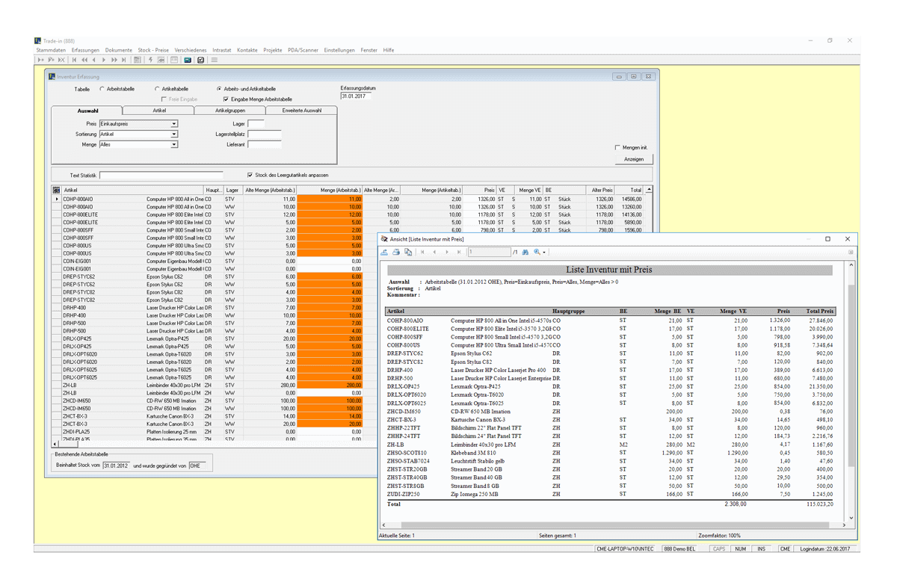The width and height of the screenshot is (897, 588).
Task: Click scroll-up arrow of the inventory grid
Action: point(649,191)
